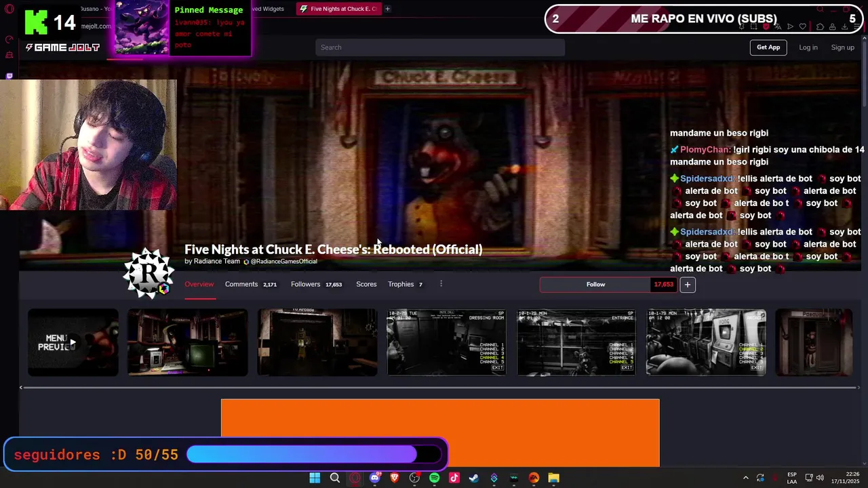Open Windows taskbar search
This screenshot has width=868, height=488.
(x=335, y=478)
